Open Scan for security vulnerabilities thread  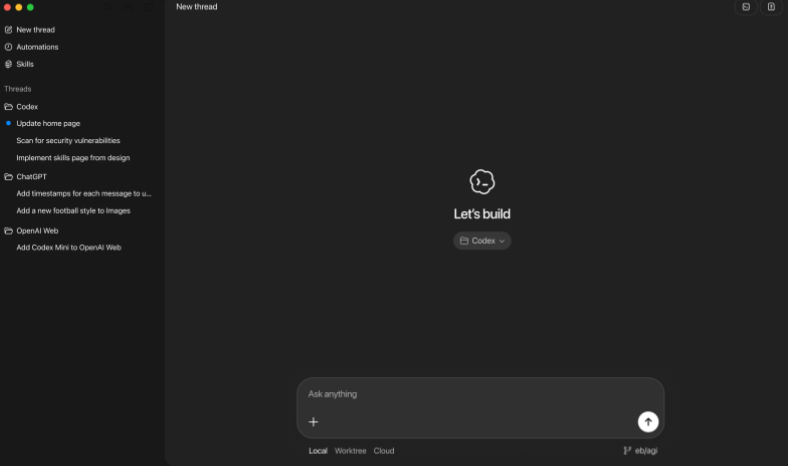(x=68, y=141)
